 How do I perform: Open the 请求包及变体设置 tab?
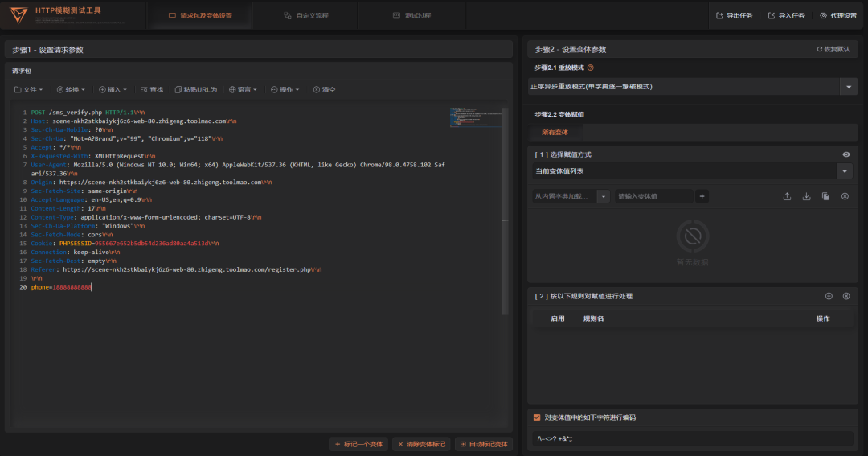click(200, 15)
